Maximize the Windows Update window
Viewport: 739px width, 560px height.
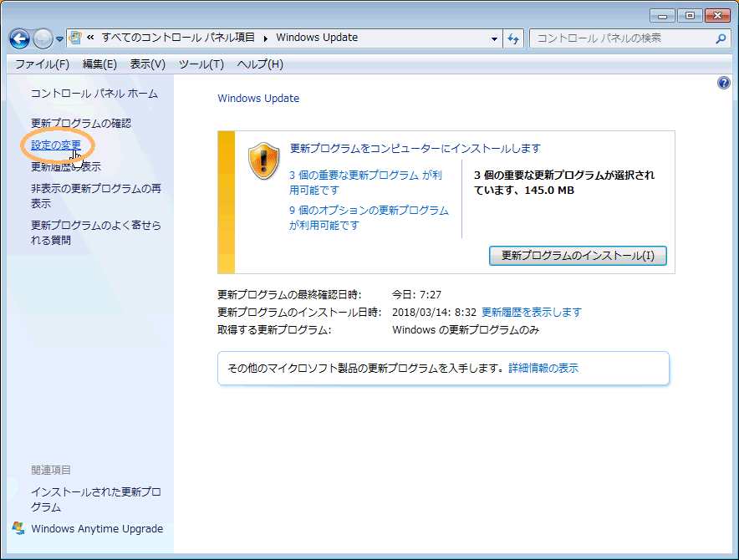pos(690,16)
